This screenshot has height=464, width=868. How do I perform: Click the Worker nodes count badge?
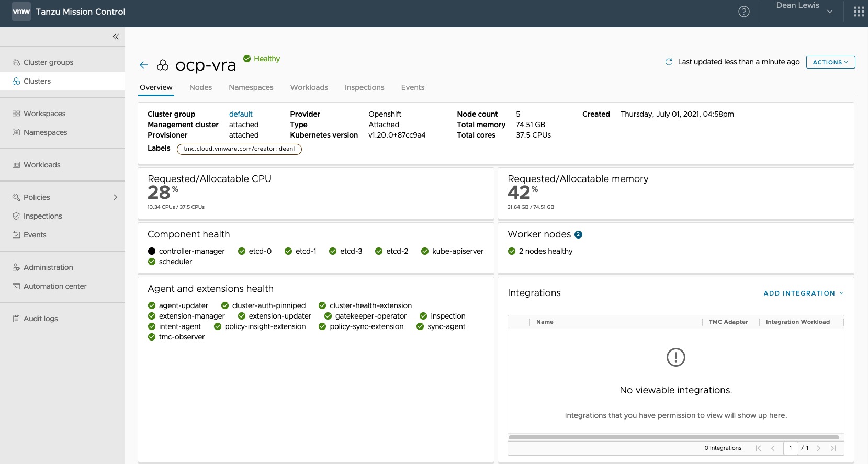[x=578, y=234]
